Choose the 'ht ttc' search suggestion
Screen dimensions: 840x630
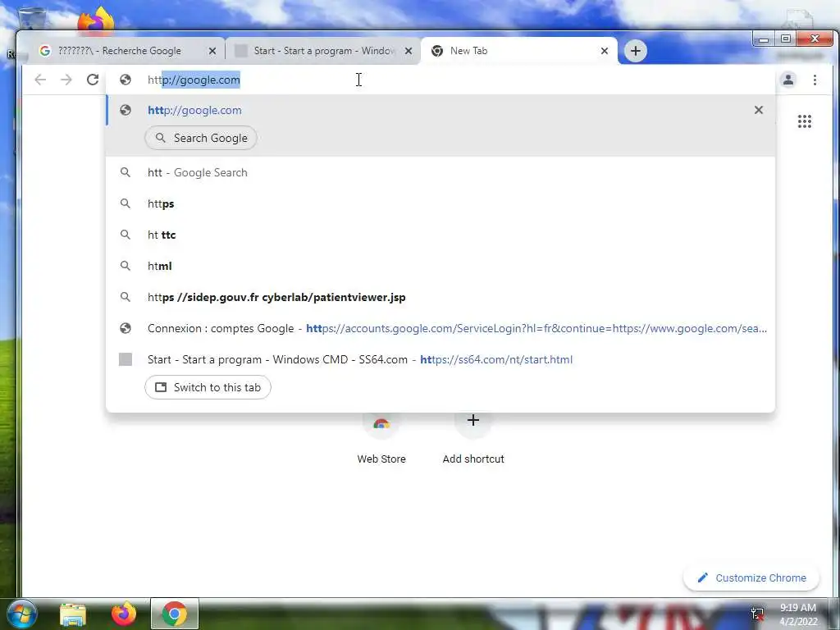pos(441,235)
